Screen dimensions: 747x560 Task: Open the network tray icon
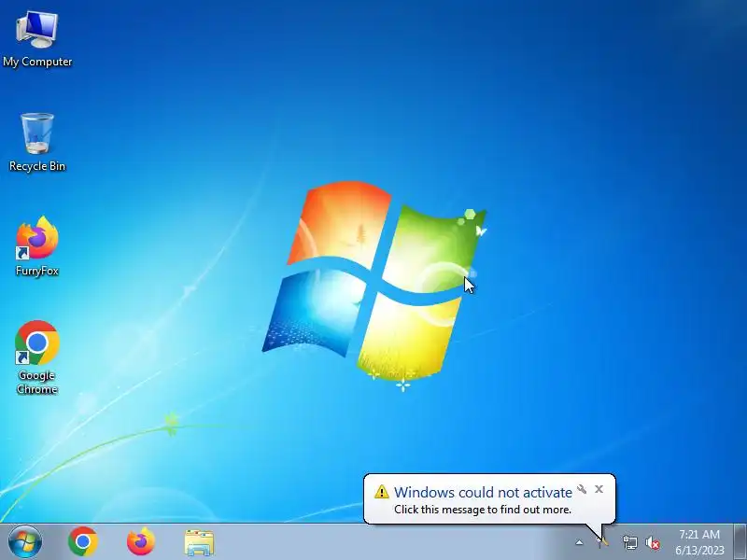point(629,542)
